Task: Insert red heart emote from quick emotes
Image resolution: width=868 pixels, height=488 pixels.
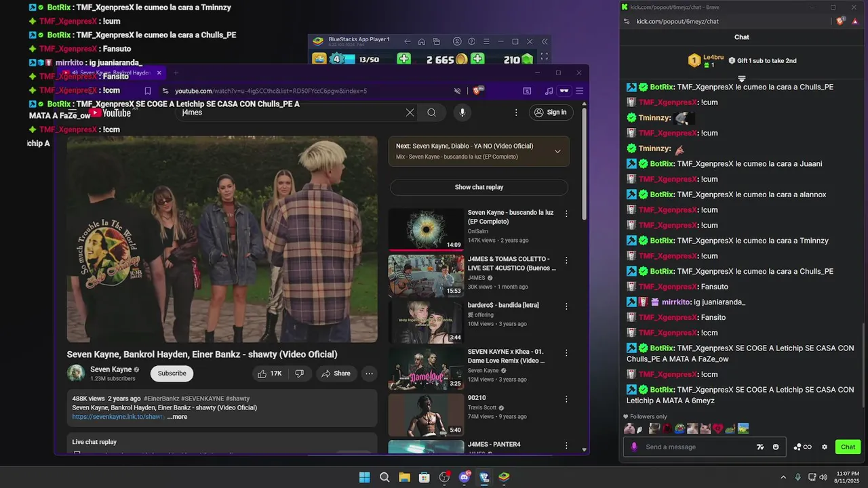Action: pyautogui.click(x=717, y=428)
